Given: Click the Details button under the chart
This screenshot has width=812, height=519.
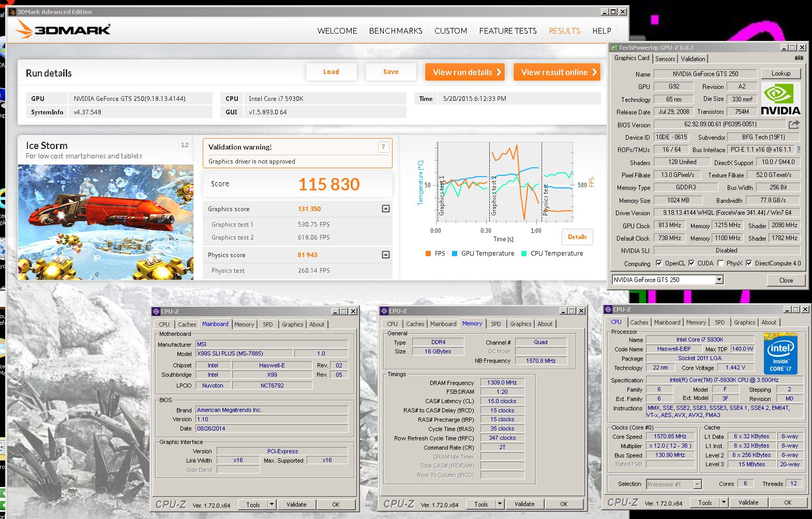Looking at the screenshot, I should coord(577,237).
